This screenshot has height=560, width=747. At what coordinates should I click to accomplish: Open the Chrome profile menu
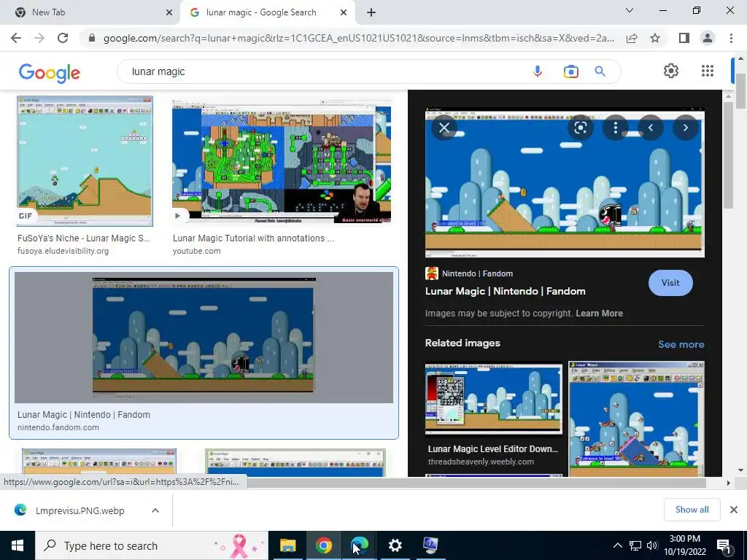(x=708, y=38)
